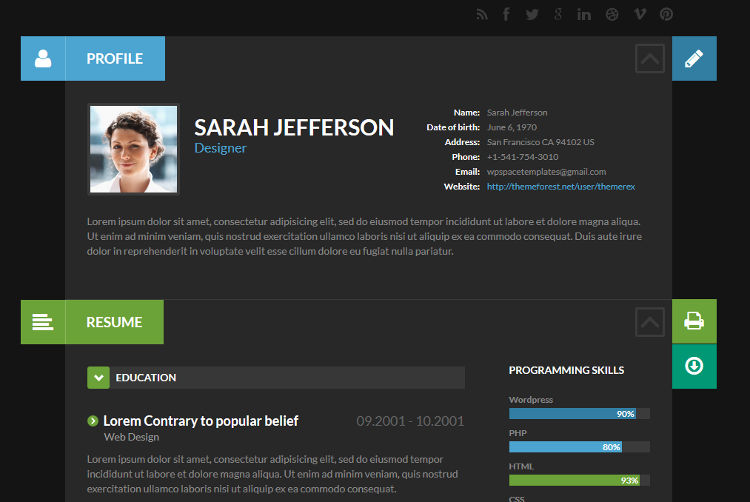Open the Pinterest social icon
This screenshot has width=750, height=502.
click(666, 15)
